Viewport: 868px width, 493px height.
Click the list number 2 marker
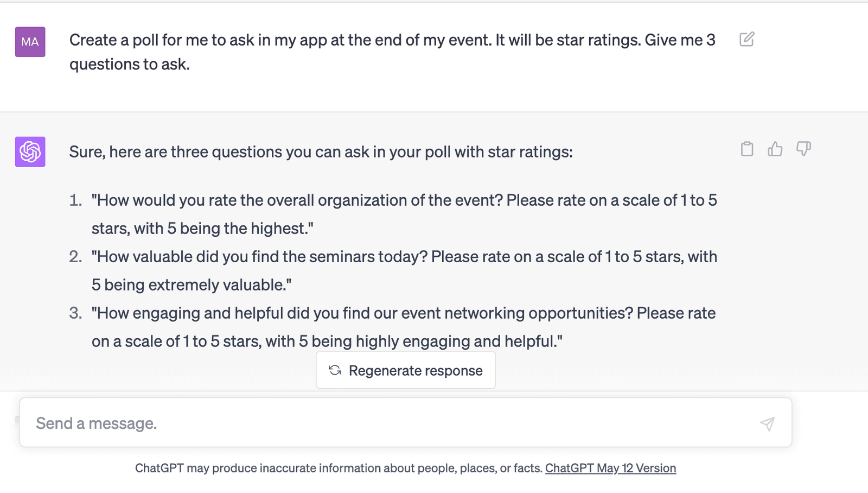pos(75,257)
